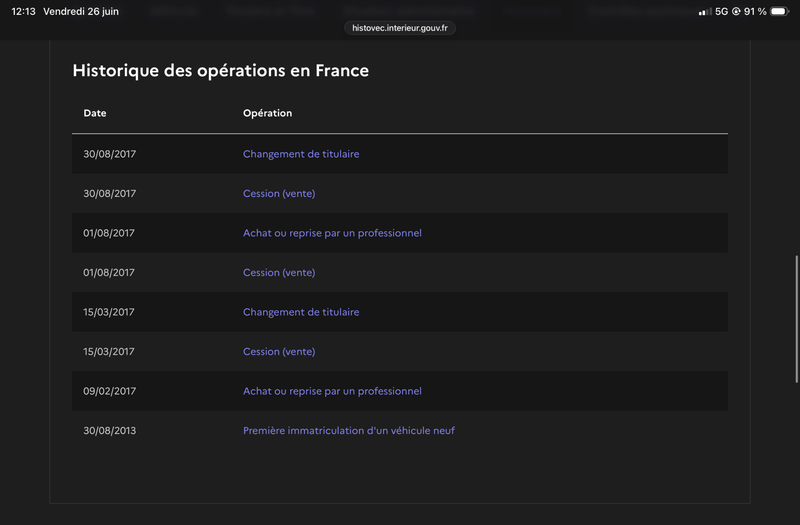Image resolution: width=800 pixels, height=525 pixels.
Task: Click the page's vertical scrollbar thumb
Action: coord(796,319)
